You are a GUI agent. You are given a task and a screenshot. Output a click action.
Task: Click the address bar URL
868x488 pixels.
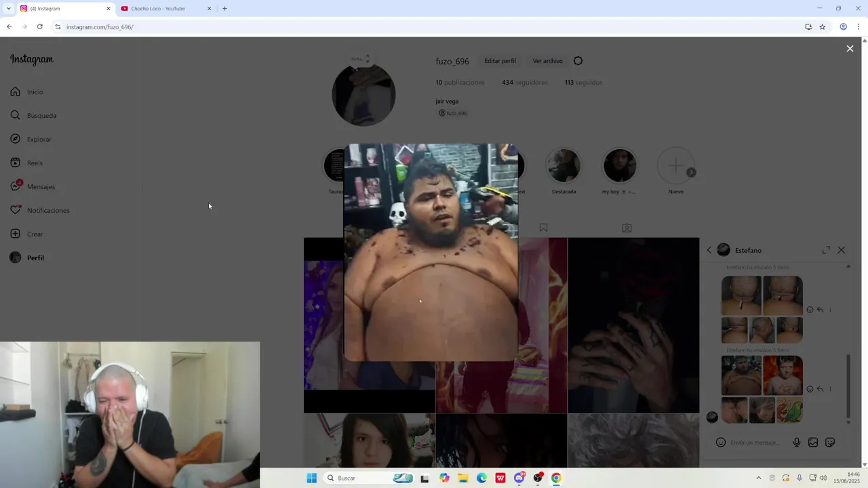coord(100,27)
